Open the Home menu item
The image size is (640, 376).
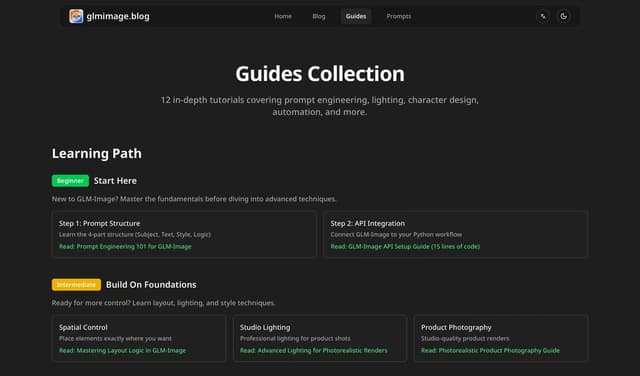283,16
